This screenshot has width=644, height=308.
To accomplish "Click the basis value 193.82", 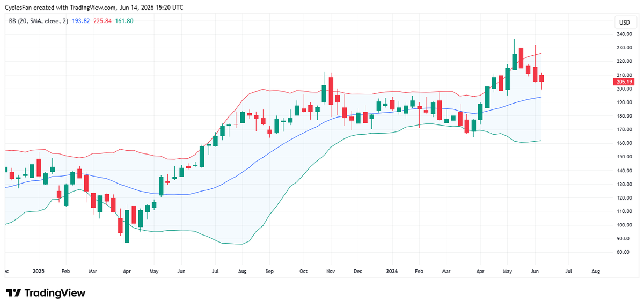I will coord(80,21).
